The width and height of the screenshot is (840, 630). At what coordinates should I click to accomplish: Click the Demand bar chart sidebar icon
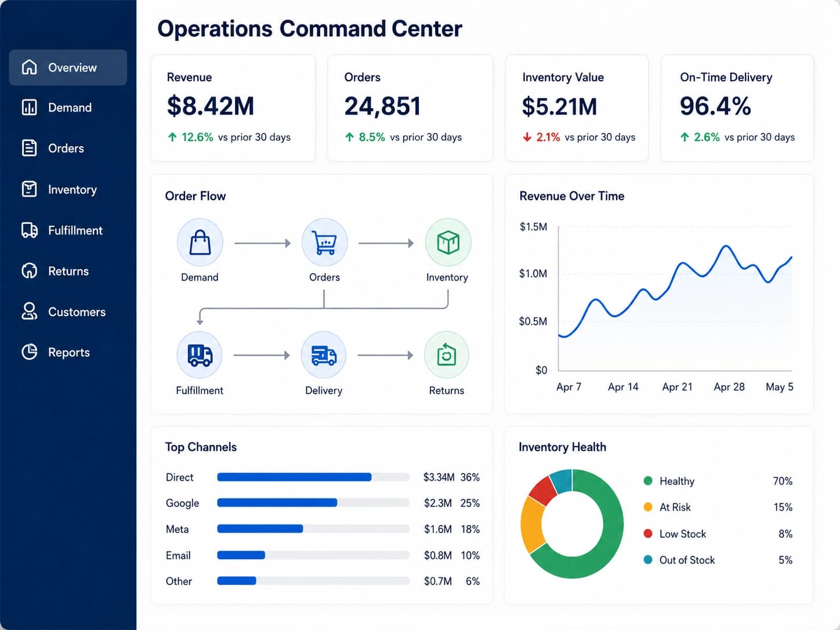(29, 107)
